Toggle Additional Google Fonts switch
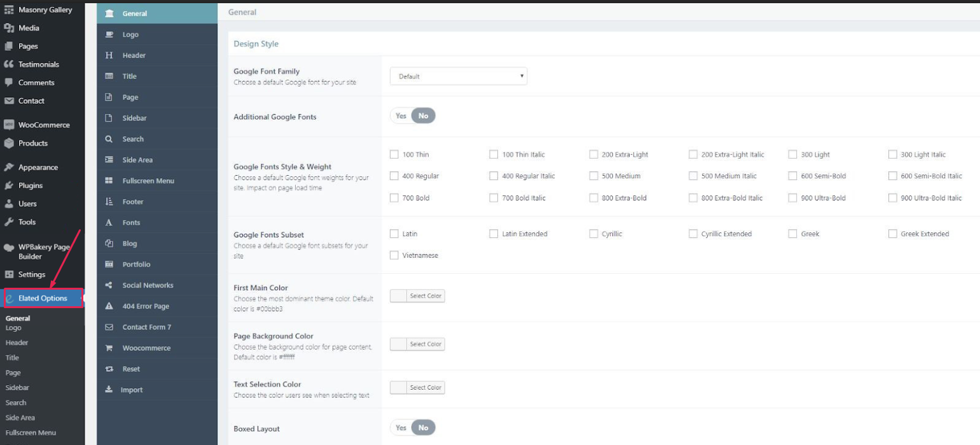Screen dimensions: 980x445 tap(412, 116)
